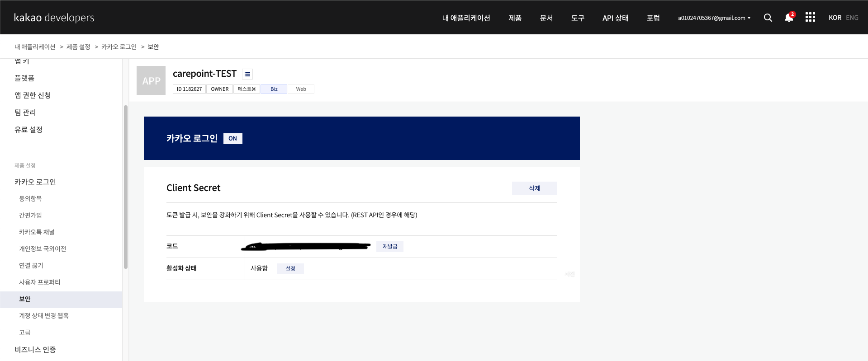The width and height of the screenshot is (868, 361).
Task: Select 간편가입 in sidebar
Action: coord(30,216)
